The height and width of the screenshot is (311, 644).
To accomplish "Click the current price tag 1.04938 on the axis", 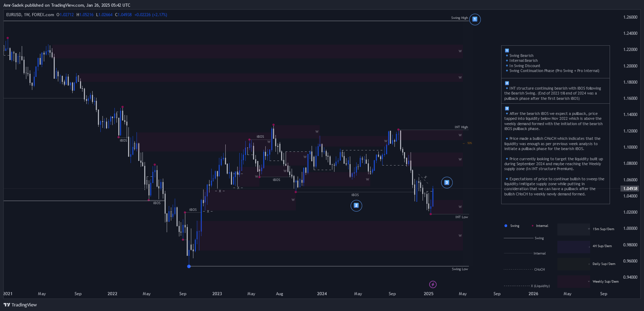I will [x=630, y=189].
